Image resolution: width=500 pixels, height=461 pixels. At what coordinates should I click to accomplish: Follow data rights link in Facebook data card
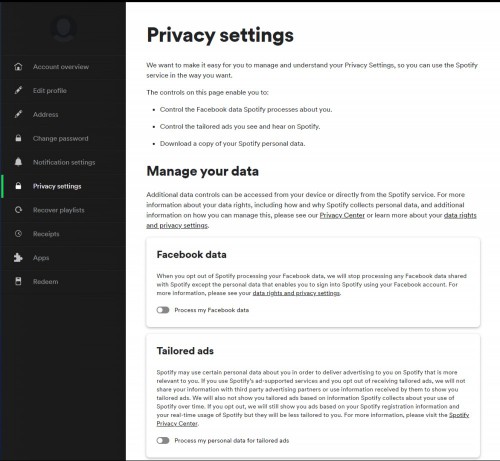296,293
